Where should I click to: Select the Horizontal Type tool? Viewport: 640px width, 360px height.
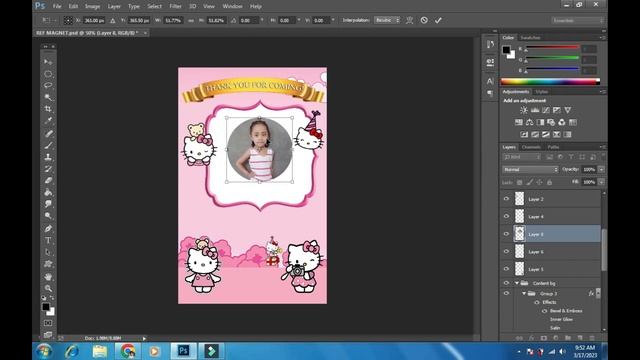48,240
